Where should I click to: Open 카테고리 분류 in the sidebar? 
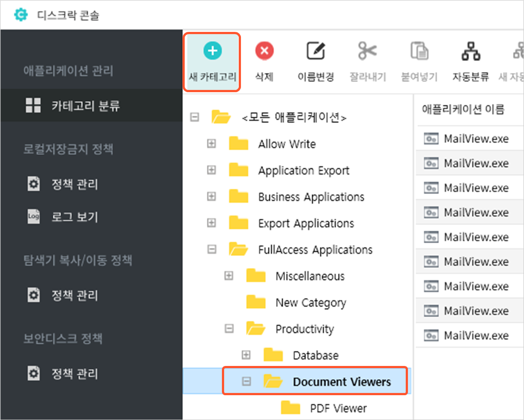tap(91, 105)
